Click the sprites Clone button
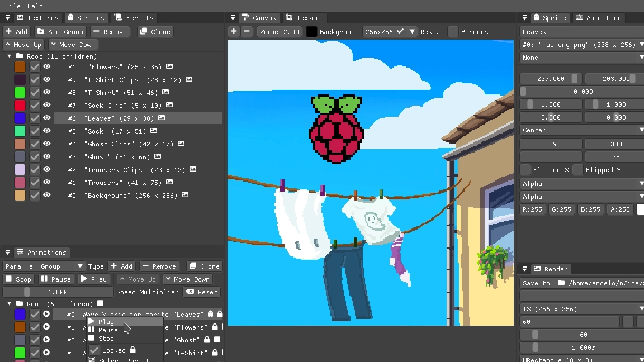The height and width of the screenshot is (362, 644). click(155, 32)
